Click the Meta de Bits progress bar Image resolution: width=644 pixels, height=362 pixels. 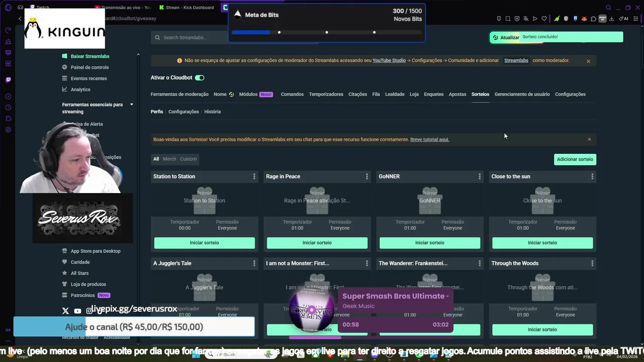pos(326,32)
